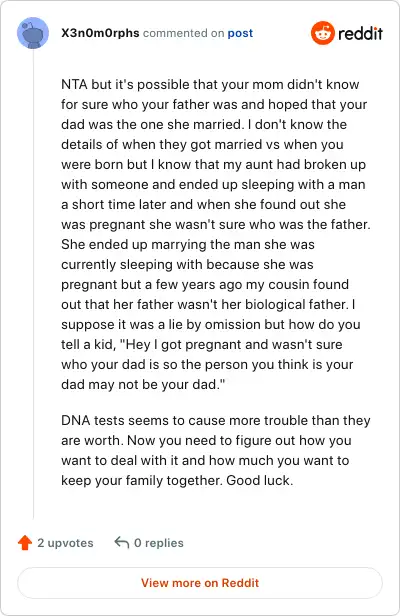
Task: Click the curved reply arrow icon
Action: pyautogui.click(x=122, y=543)
